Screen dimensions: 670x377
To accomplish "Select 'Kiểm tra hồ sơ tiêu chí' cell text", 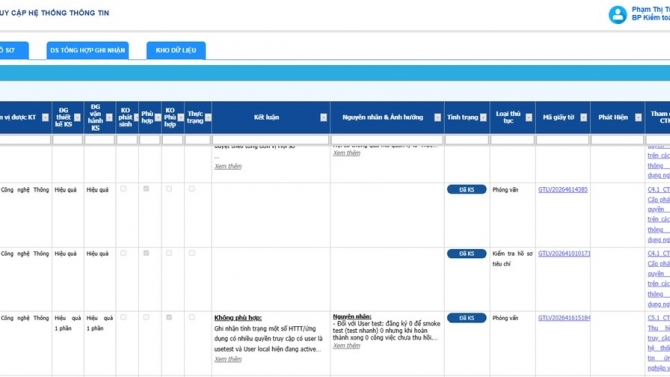I will [x=512, y=259].
